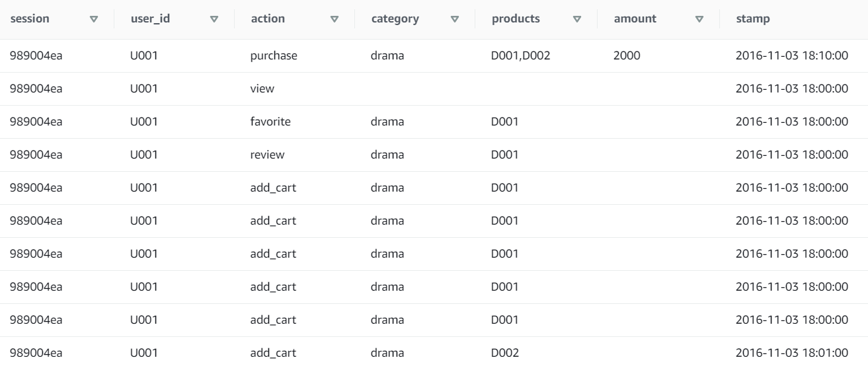Select the timestamp 2016-11-03 18:10:00

point(791,56)
